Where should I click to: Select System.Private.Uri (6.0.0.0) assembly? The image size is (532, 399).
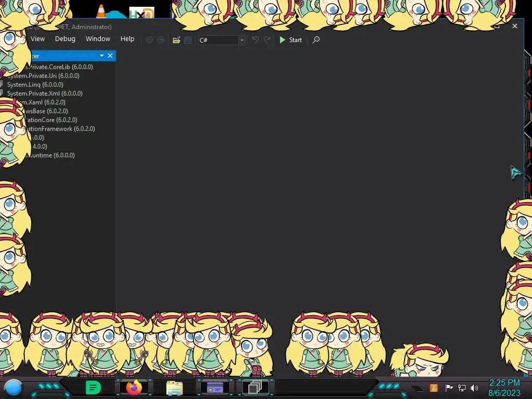[43, 76]
